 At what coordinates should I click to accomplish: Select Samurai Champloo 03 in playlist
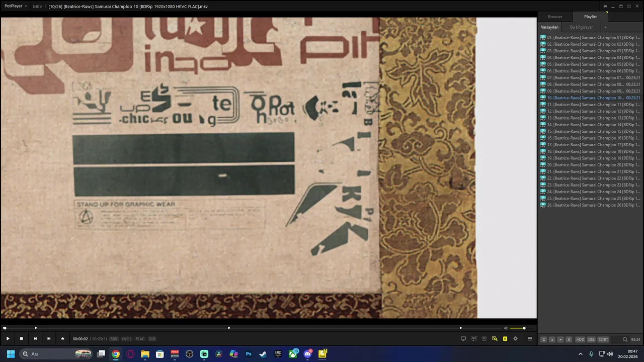590,51
